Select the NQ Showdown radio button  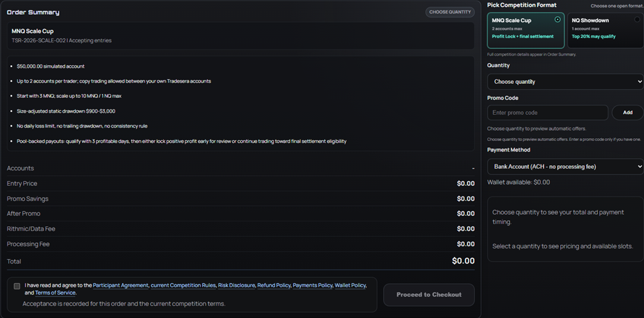[x=637, y=19]
